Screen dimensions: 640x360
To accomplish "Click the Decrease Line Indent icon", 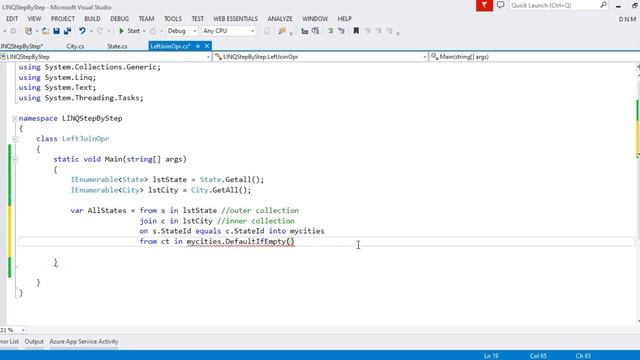I will (304, 31).
